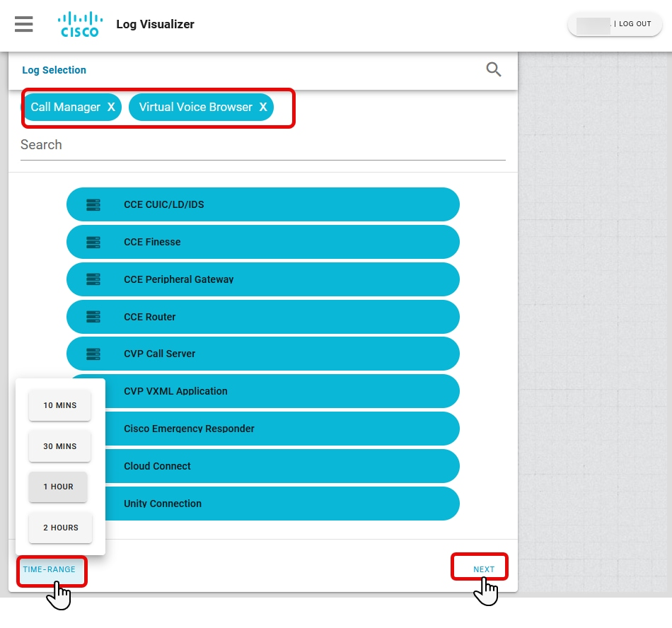Click the server icon beside CCE Router
Viewport: 672px width, 628px height.
tap(93, 317)
